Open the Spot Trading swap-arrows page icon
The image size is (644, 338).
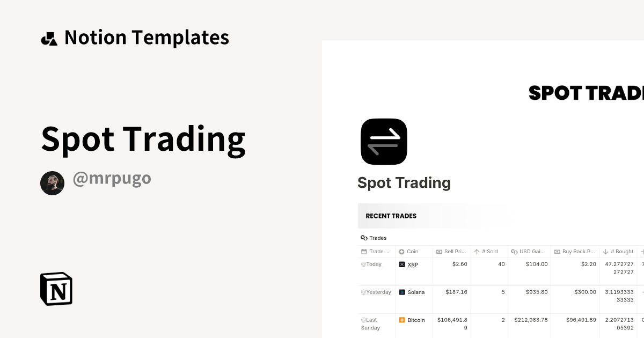pyautogui.click(x=384, y=142)
